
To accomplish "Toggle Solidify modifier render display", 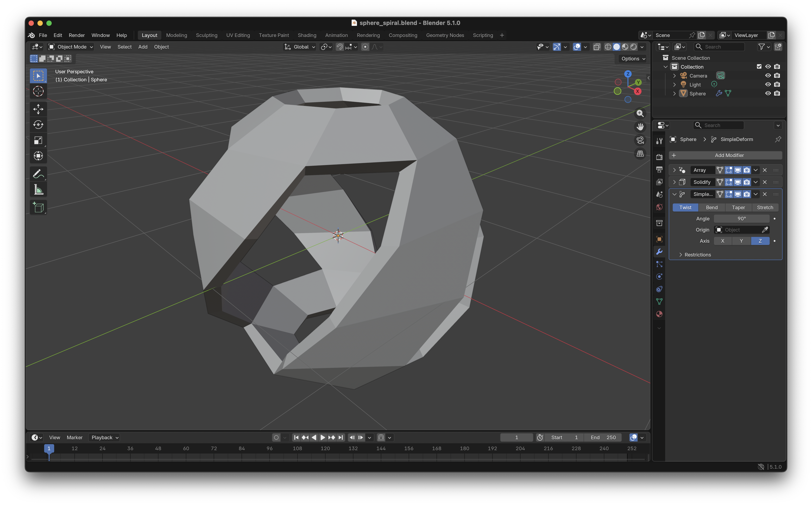I will tap(746, 182).
